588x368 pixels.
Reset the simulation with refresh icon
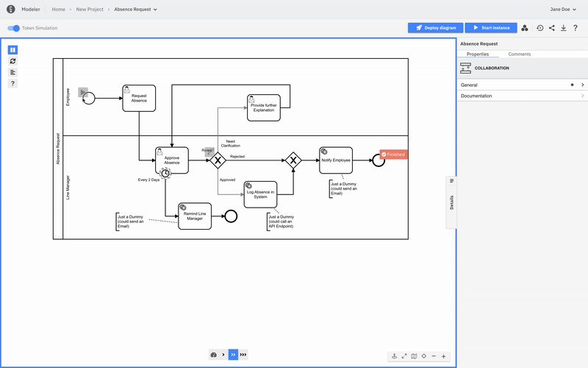pos(13,61)
